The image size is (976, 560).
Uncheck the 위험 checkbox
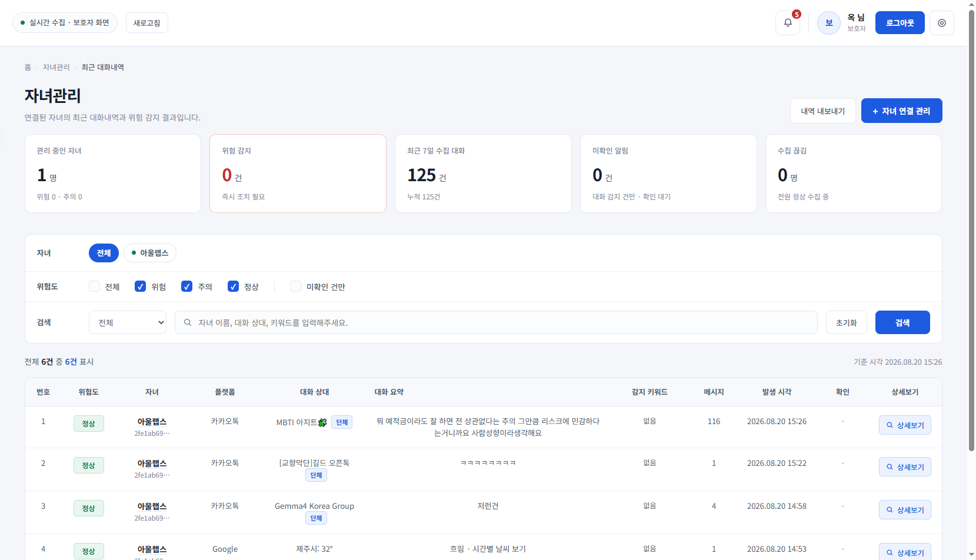pyautogui.click(x=140, y=286)
